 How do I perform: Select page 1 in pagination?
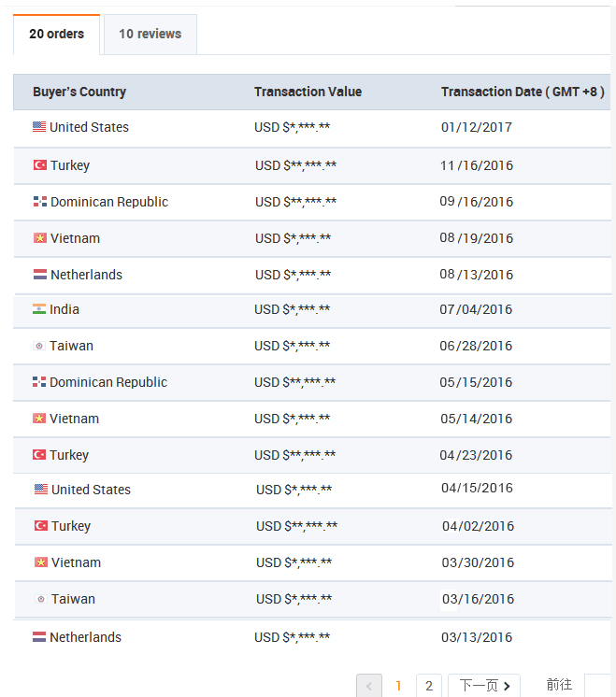coord(398,687)
